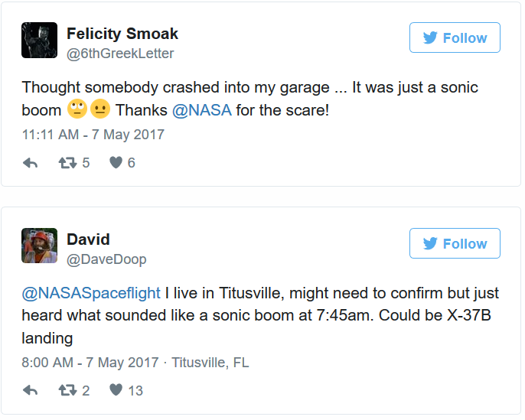Reply to David's Titusville tweet
The image size is (525, 420).
[31, 390]
